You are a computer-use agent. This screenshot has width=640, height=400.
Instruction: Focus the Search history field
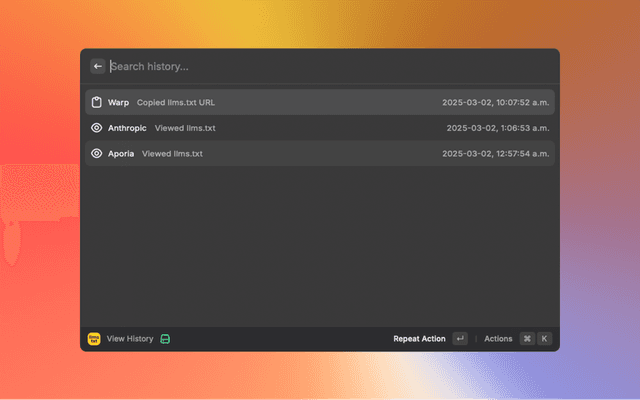pos(300,66)
